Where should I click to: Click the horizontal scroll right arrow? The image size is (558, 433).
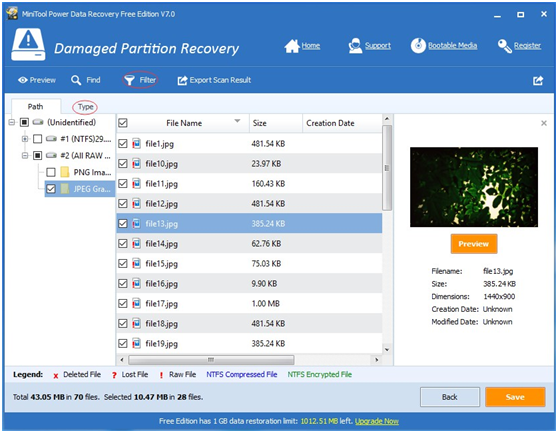click(377, 360)
